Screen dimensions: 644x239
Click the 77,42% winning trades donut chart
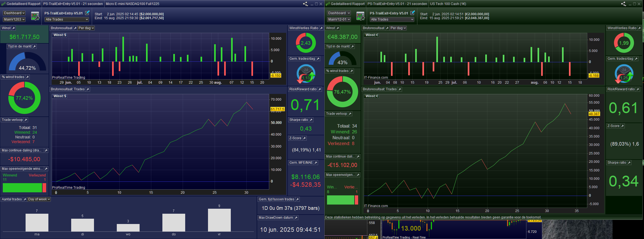(x=24, y=98)
